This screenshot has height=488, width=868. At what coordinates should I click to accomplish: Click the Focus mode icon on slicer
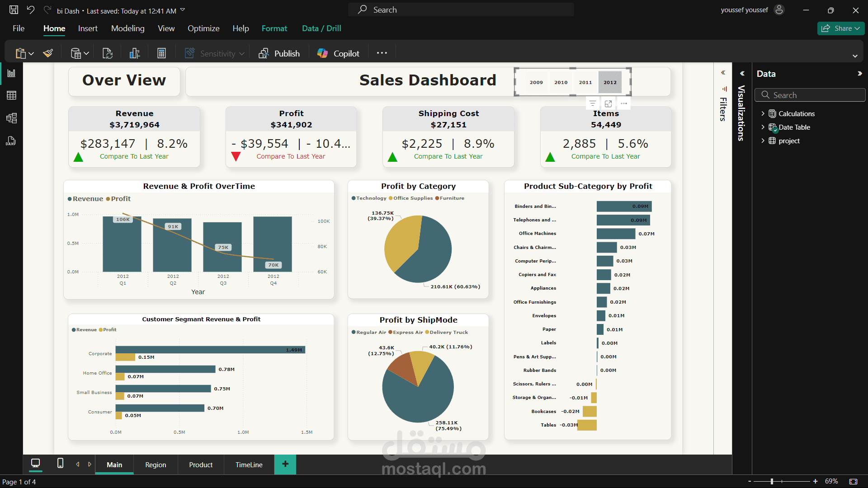(x=608, y=103)
